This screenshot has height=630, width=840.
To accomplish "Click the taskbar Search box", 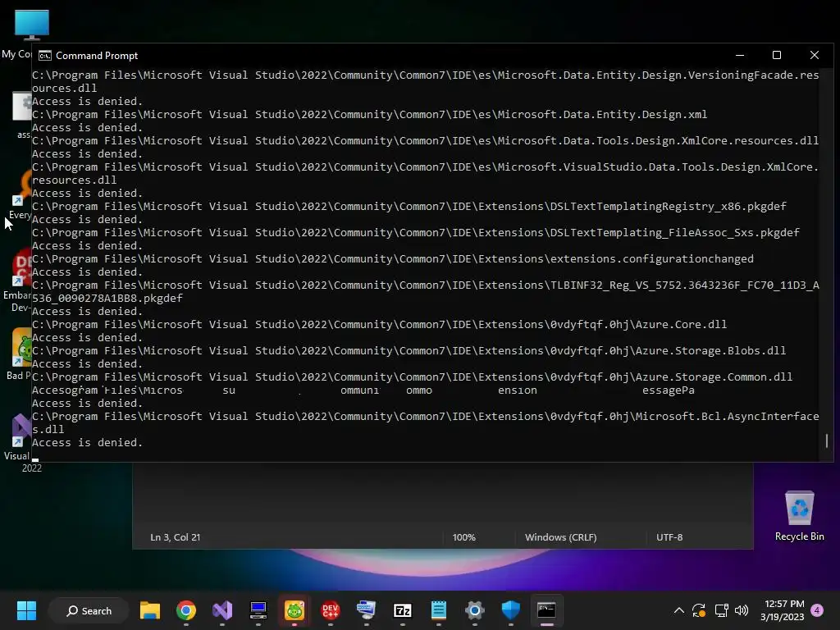I will pyautogui.click(x=89, y=610).
